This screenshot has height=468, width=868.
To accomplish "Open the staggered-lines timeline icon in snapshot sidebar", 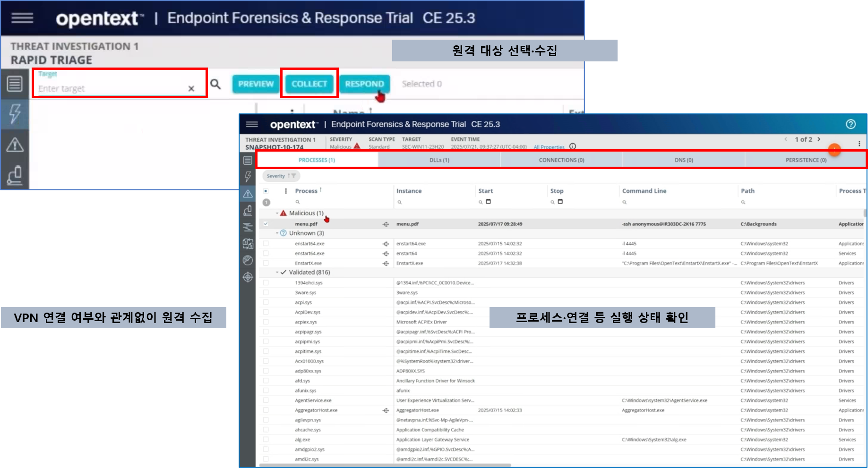I will point(248,227).
